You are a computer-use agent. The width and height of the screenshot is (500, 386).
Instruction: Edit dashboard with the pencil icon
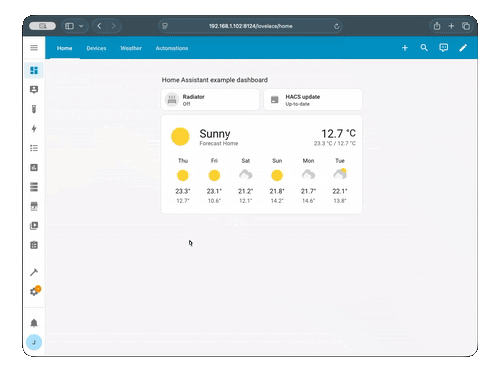tap(463, 48)
